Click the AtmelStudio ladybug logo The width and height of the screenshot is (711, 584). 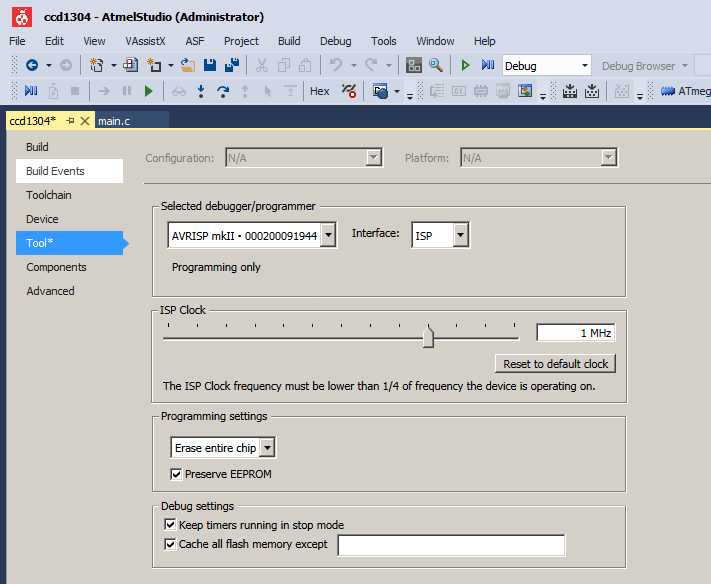[x=22, y=17]
